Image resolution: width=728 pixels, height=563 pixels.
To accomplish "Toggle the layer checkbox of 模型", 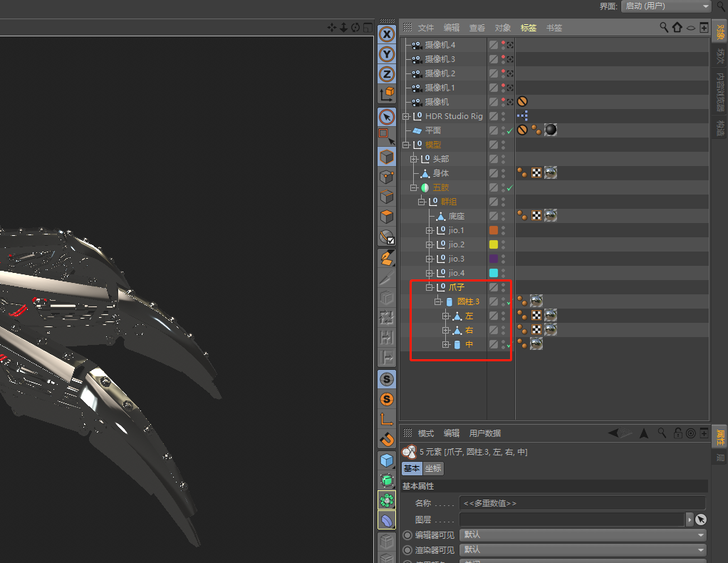I will click(494, 145).
